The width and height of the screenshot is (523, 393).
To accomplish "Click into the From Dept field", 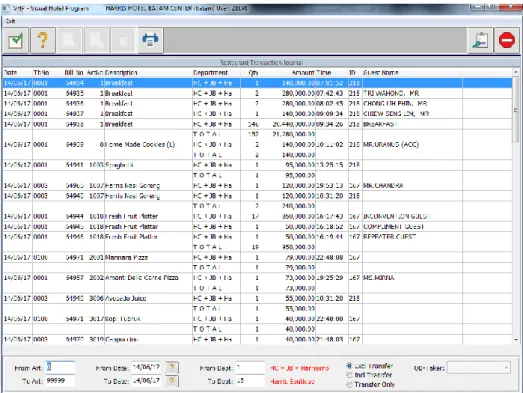I will coord(250,368).
